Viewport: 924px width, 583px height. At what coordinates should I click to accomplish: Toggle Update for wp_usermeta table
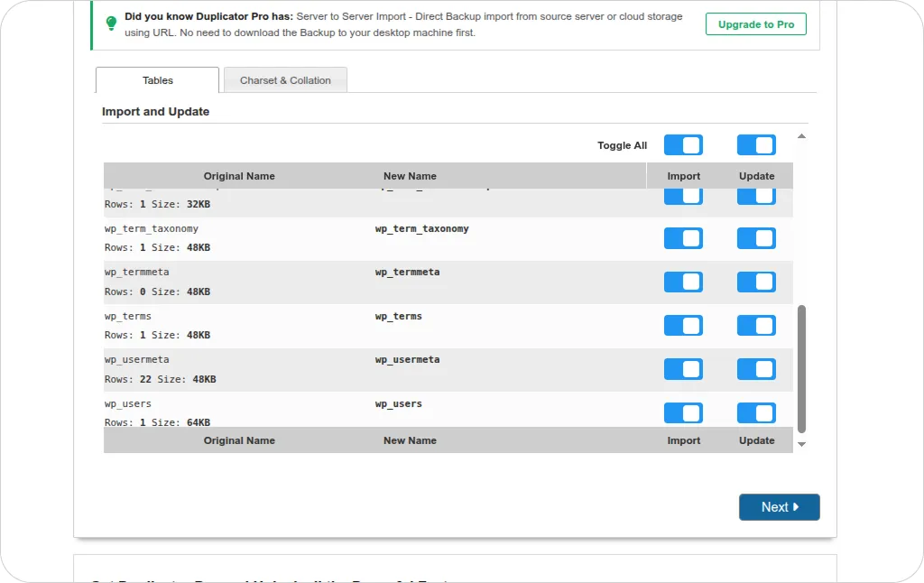757,369
